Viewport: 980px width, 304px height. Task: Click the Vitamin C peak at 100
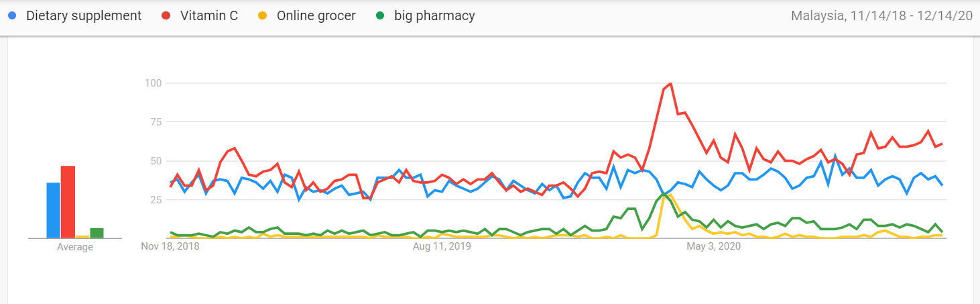(670, 84)
